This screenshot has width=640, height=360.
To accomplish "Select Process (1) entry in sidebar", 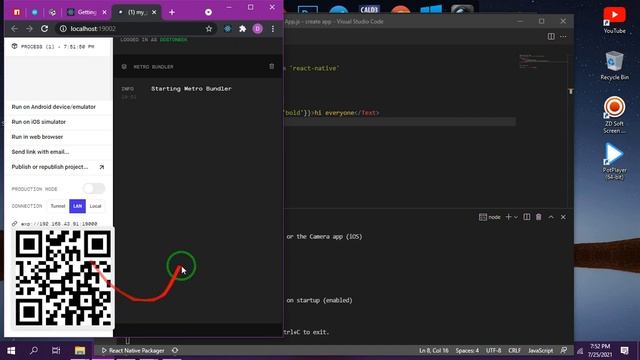I will 58,47.
